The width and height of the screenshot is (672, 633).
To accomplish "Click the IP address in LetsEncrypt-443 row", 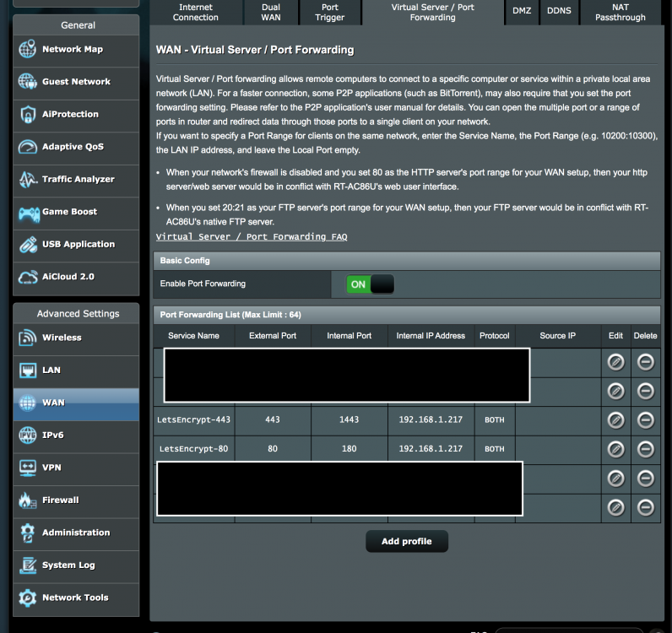I will click(431, 420).
